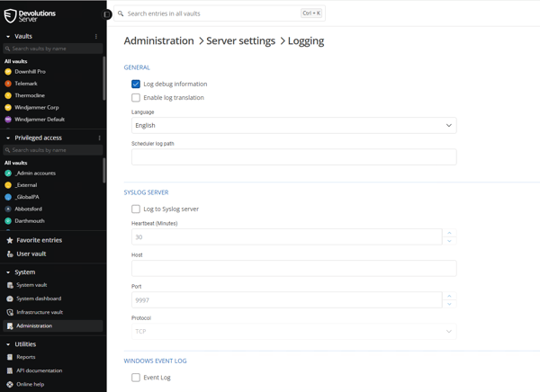Click the Privileged access vault search field
The height and width of the screenshot is (392, 540).
point(53,150)
